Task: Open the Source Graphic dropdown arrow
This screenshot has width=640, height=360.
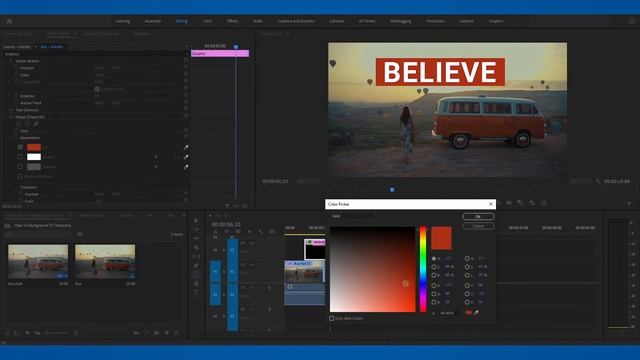Action: [36, 47]
